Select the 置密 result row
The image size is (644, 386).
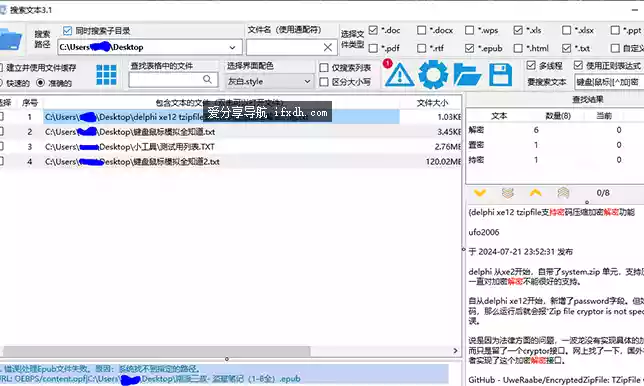click(x=554, y=145)
